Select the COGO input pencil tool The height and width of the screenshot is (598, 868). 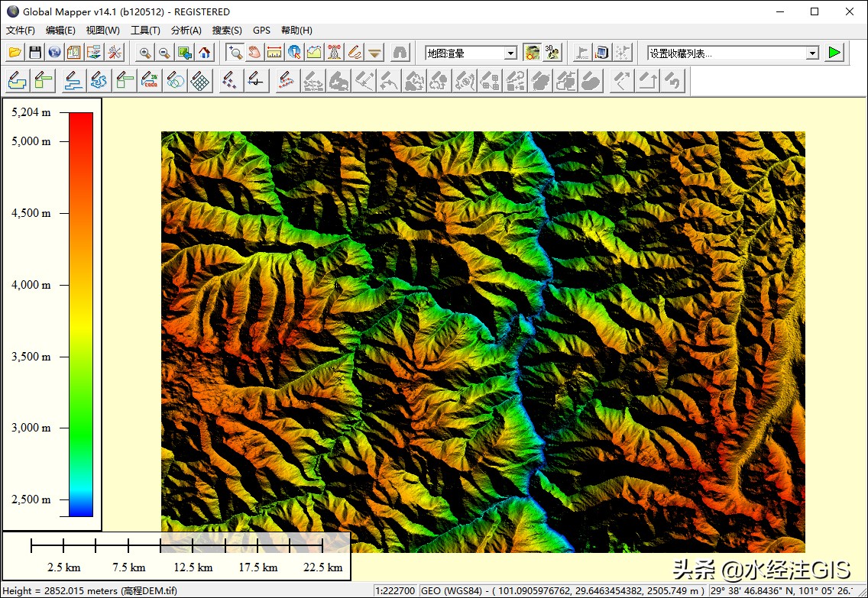click(150, 81)
